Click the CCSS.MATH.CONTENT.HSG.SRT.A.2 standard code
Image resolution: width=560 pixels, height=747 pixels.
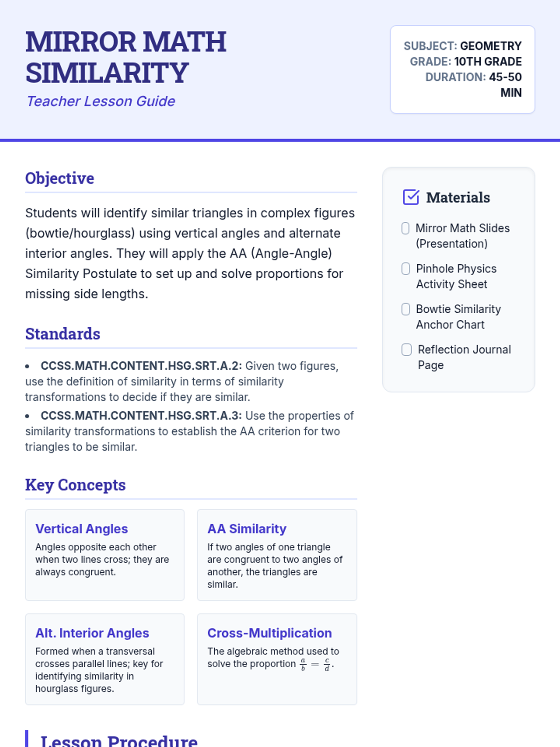click(141, 366)
